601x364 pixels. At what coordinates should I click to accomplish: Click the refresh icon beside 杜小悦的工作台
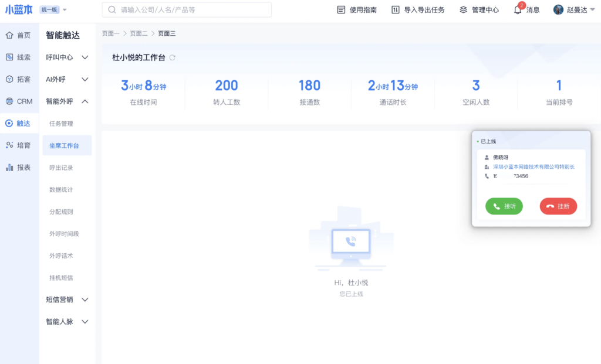(x=172, y=57)
